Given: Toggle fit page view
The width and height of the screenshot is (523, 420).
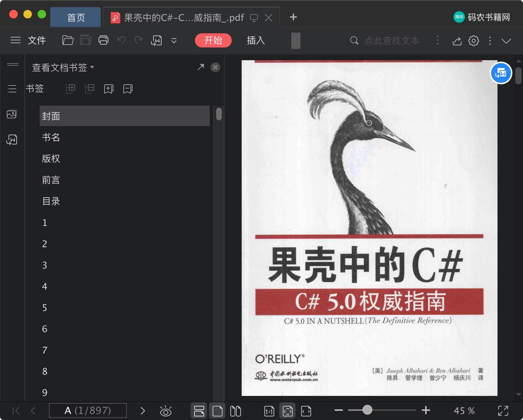Looking at the screenshot, I should click(288, 411).
